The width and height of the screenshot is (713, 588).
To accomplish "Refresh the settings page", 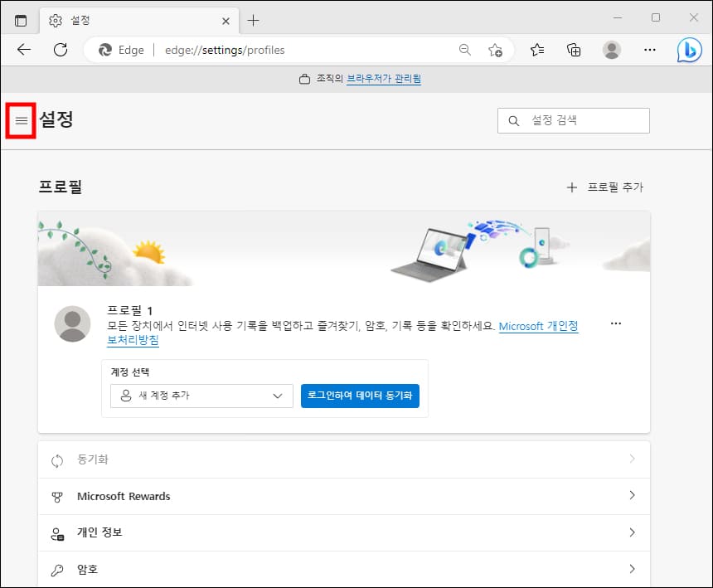I will (60, 50).
